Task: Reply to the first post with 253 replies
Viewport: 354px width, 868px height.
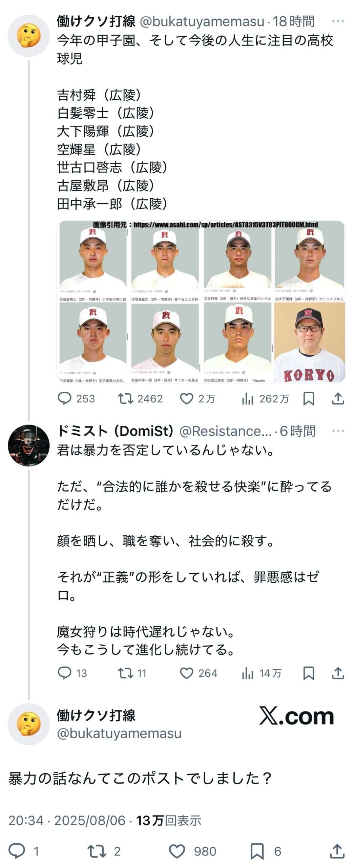Action: click(x=65, y=398)
